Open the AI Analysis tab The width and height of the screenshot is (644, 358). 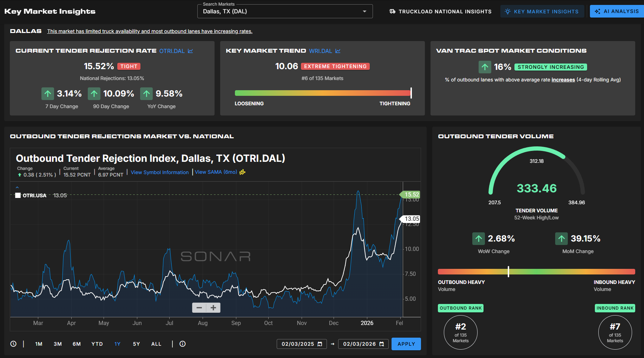point(617,11)
